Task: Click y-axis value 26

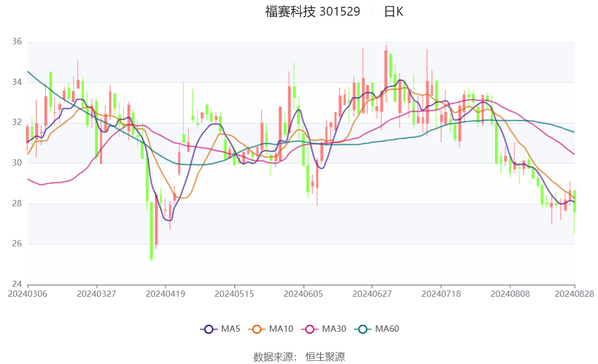Action: point(17,244)
